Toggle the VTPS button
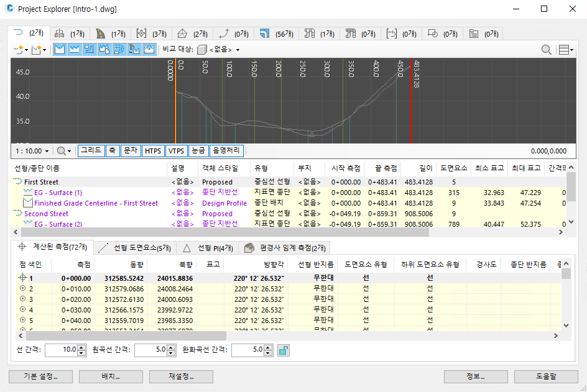This screenshot has width=587, height=392. [176, 151]
